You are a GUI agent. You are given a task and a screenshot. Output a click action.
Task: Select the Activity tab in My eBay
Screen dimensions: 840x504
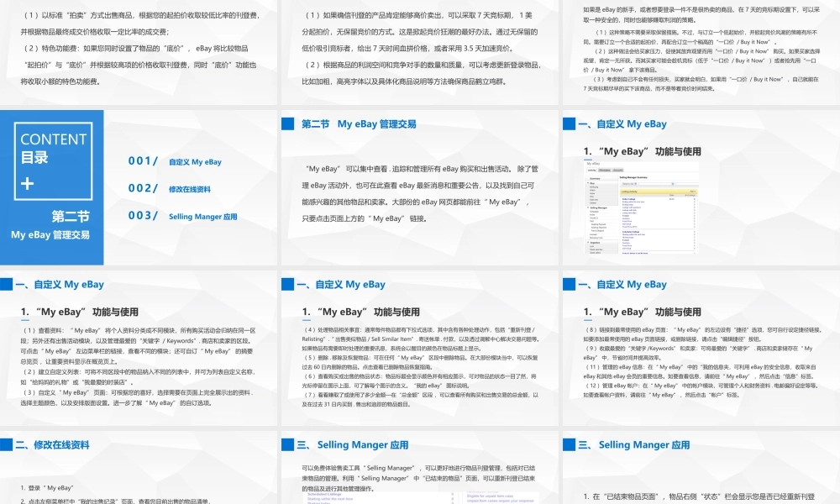click(591, 170)
